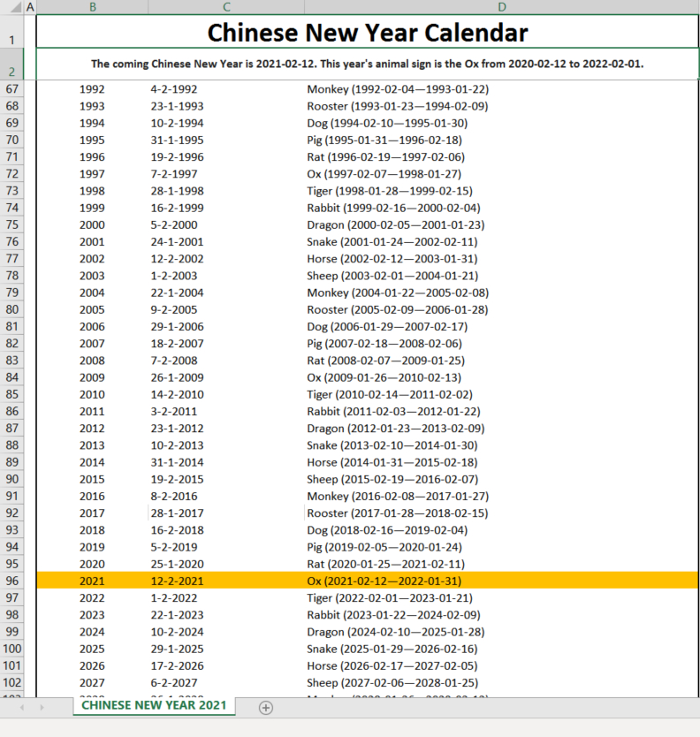The image size is (700, 737).
Task: Select column D header
Action: [502, 7]
